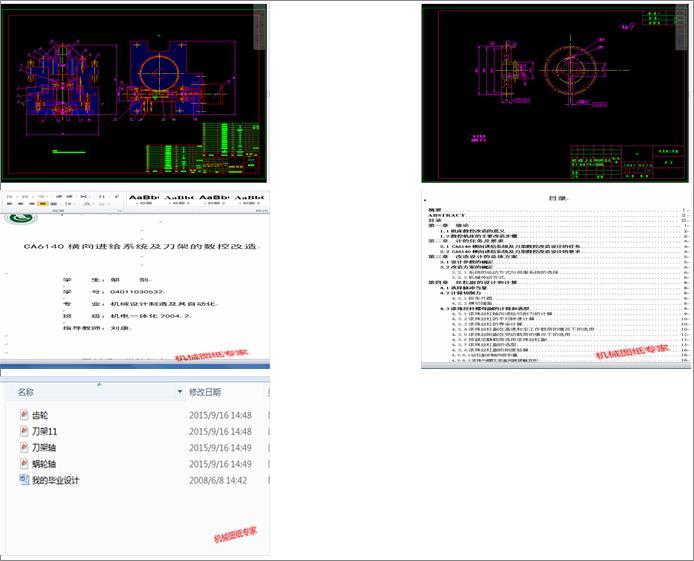
Task: Apply the first AaBb style thumbnail
Action: coord(144,200)
